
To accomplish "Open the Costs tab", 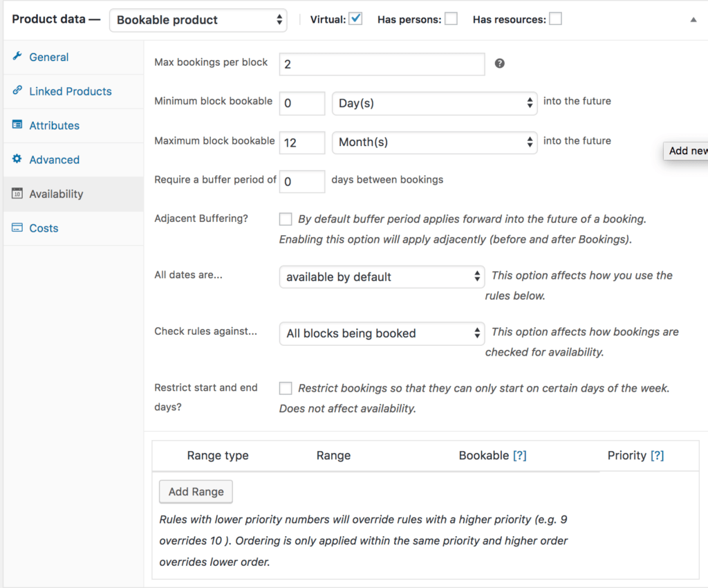I will [x=44, y=228].
